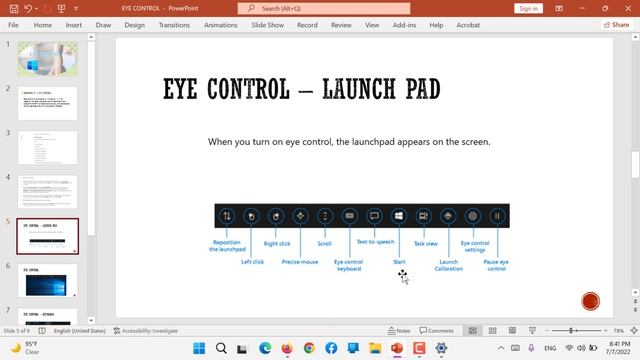Screen dimensions: 640x360
Task: Click the thumbnail pane scroll-up arrow
Action: tap(91, 37)
